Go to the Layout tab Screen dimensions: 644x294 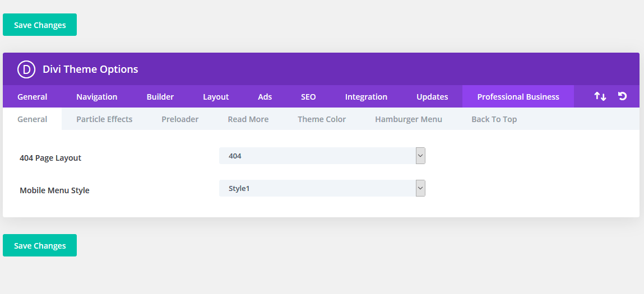216,96
